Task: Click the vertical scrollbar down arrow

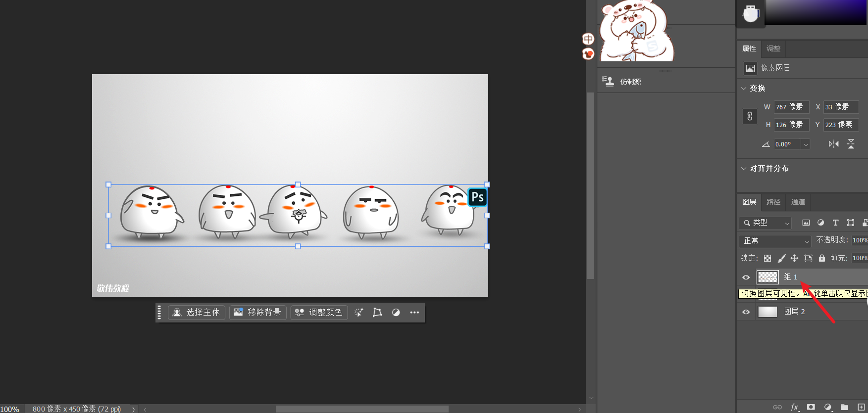Action: pyautogui.click(x=591, y=398)
